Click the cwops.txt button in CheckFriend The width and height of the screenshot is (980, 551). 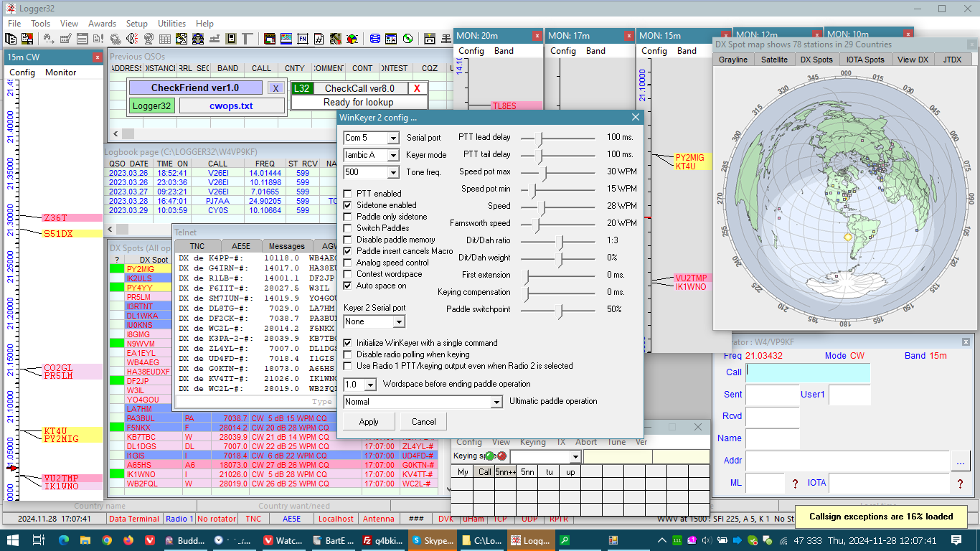(x=231, y=106)
